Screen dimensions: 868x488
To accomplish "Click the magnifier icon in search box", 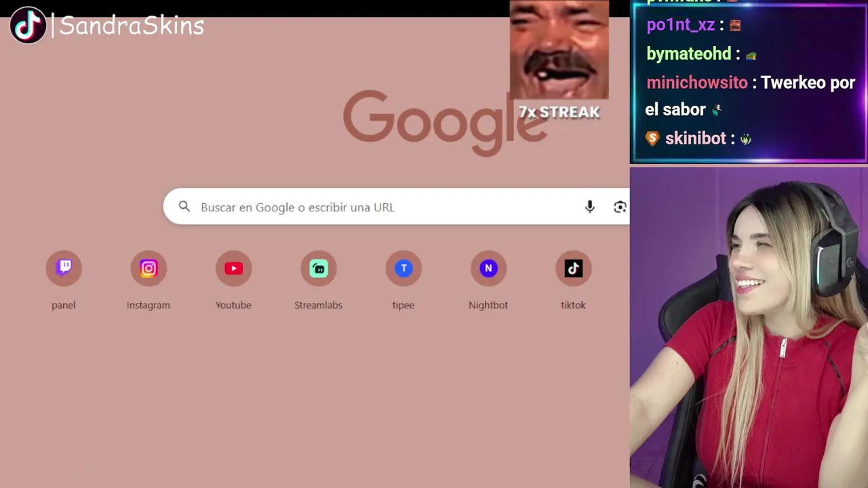I will tap(184, 207).
